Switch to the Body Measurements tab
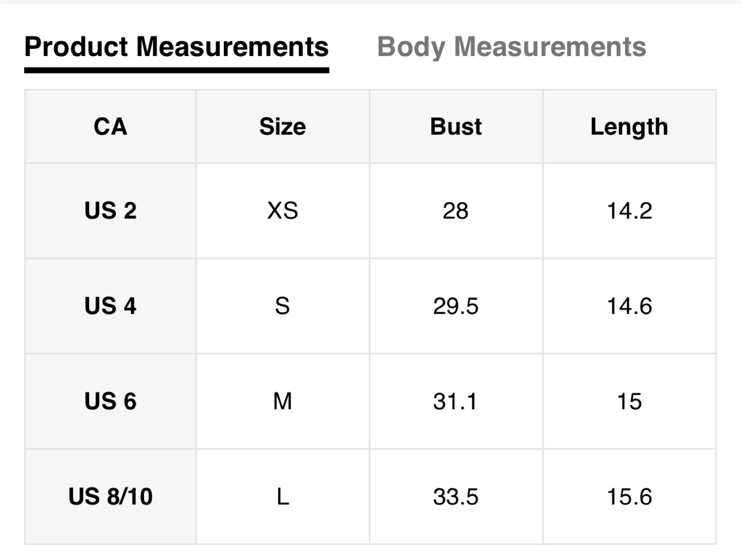Screen dimensions: 741x560 [x=511, y=47]
